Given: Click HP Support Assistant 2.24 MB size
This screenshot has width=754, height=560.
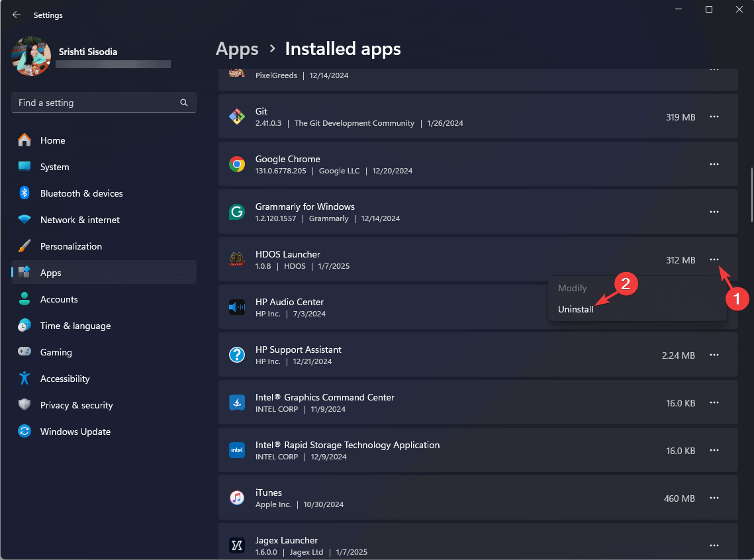Looking at the screenshot, I should tap(679, 355).
